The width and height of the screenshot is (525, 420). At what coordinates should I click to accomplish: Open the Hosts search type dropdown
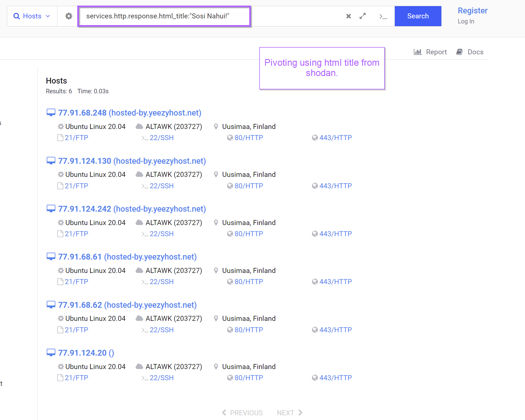click(32, 16)
